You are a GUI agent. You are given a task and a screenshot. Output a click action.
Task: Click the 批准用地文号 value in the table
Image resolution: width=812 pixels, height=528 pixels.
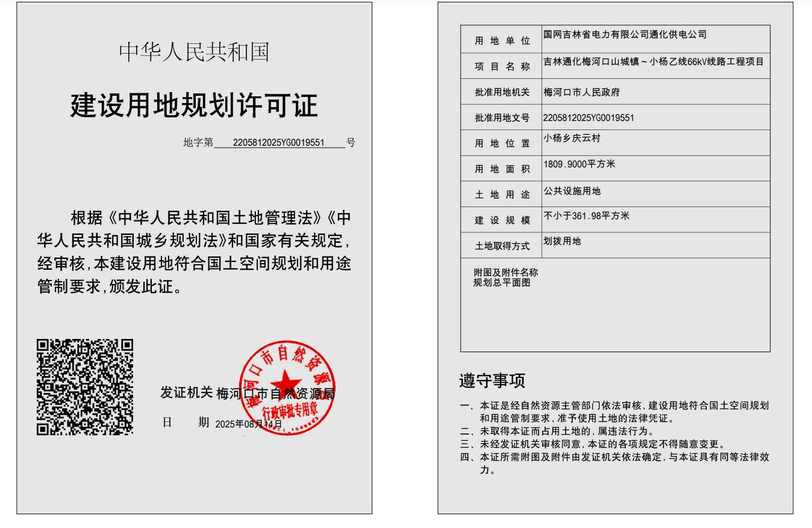tap(588, 118)
